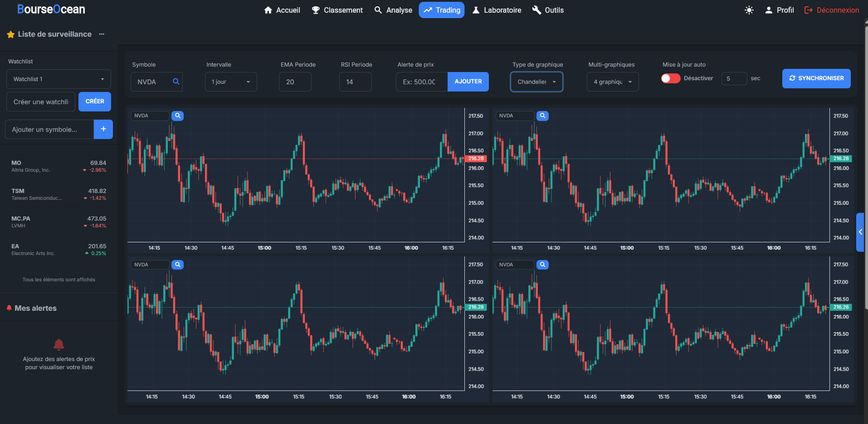868x424 pixels.
Task: Add symbol with plus button
Action: tap(103, 129)
